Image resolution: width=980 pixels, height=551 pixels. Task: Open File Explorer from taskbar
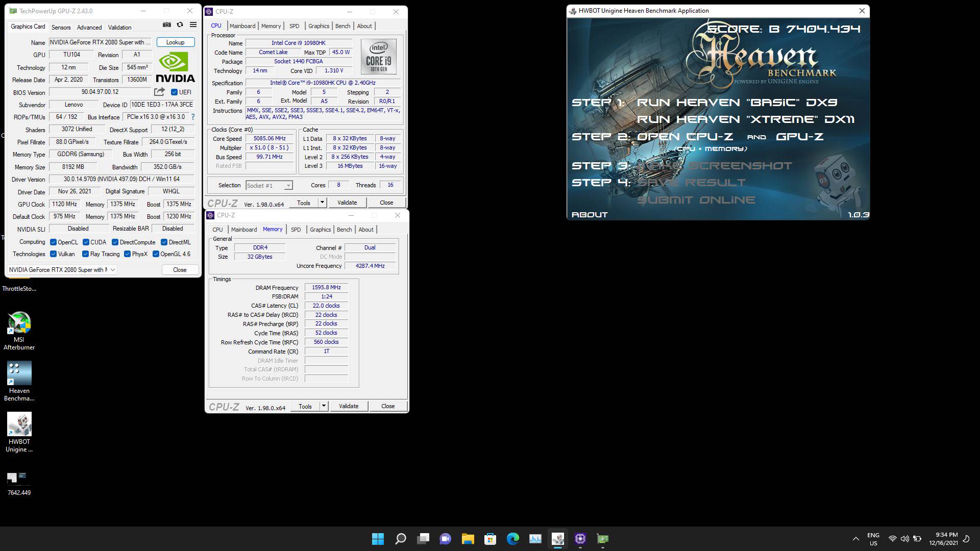(468, 539)
